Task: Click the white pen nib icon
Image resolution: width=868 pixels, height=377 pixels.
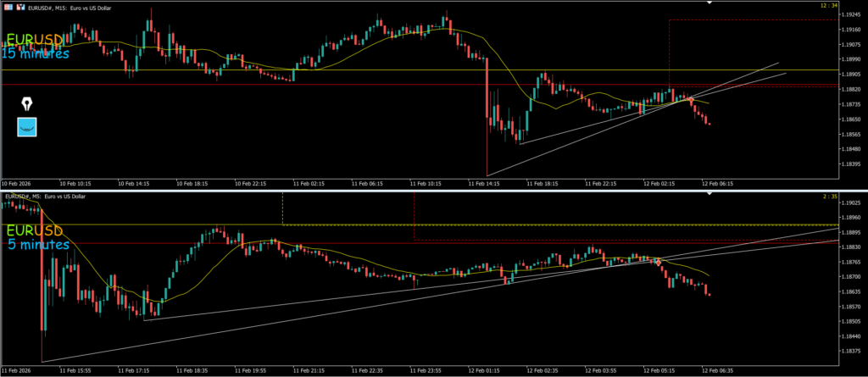Action: pos(27,104)
